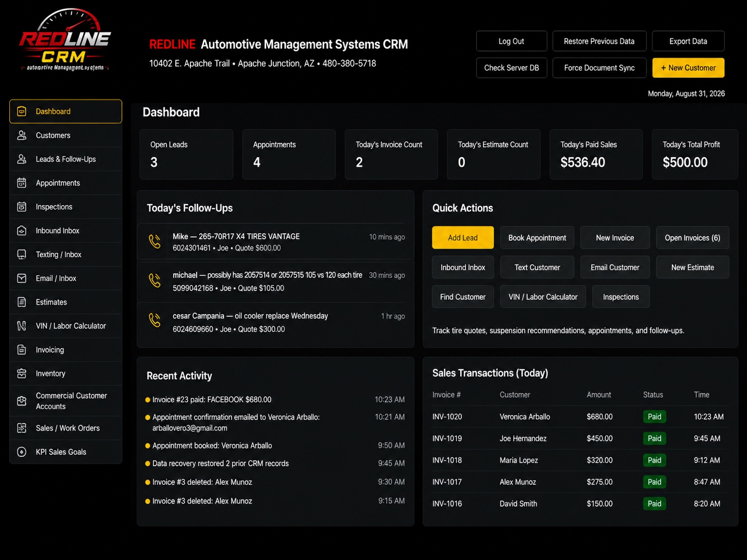Screen dimensions: 747x560
Task: Open the Customers menu item
Action: 66,135
